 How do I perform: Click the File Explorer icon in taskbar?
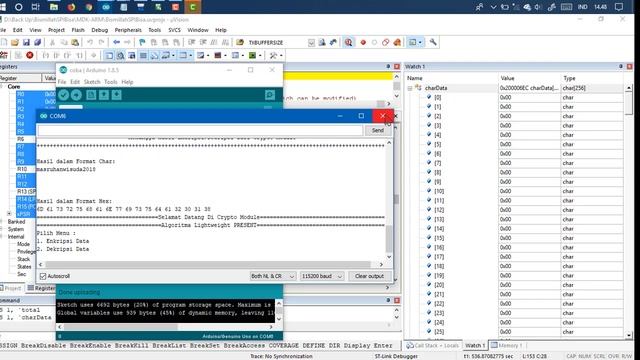[x=53, y=7]
